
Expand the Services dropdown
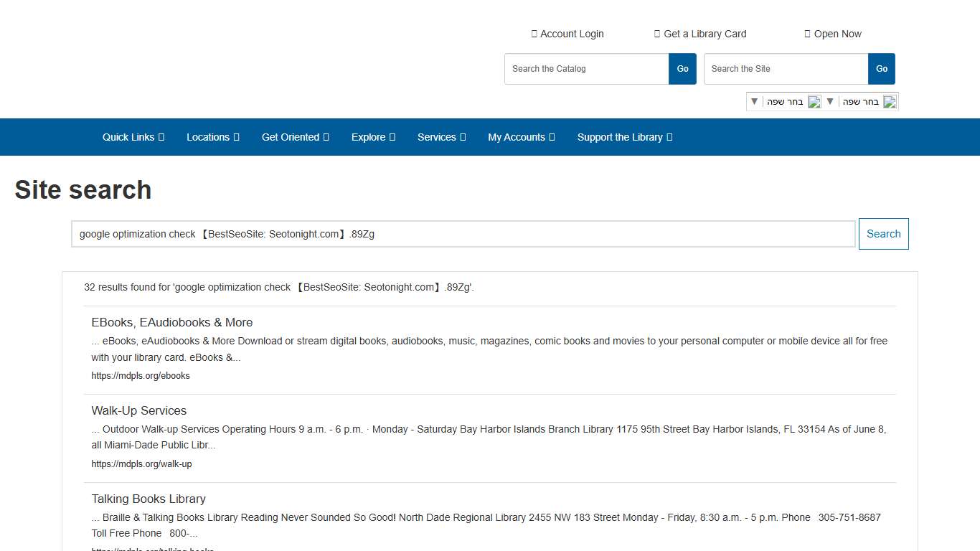[x=440, y=137]
